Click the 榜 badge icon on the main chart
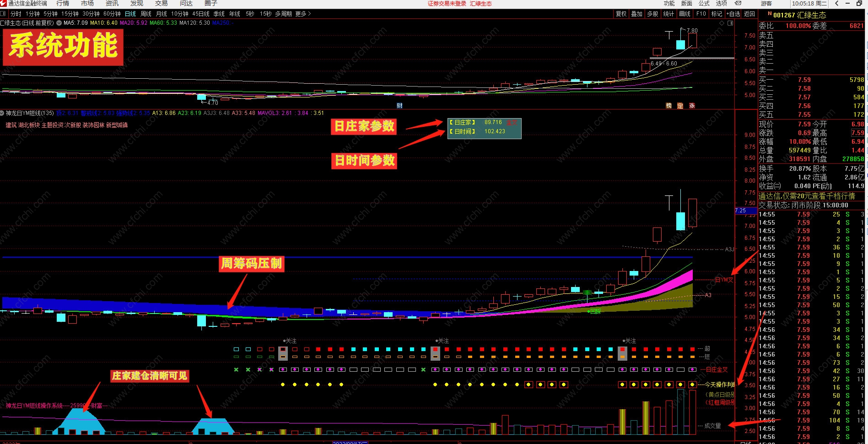Viewport: 868px width, 444px height. click(x=669, y=106)
